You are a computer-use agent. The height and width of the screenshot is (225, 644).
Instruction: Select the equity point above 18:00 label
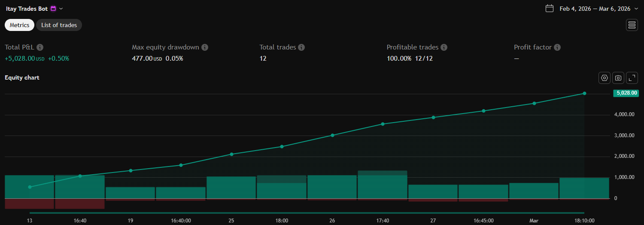282,146
